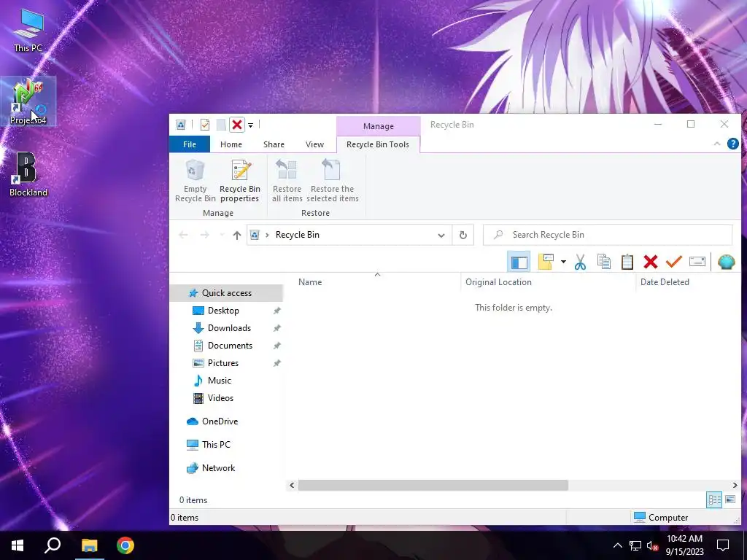Viewport: 747px width, 560px height.
Task: Click the folder options toolbar icon
Action: pos(546,262)
